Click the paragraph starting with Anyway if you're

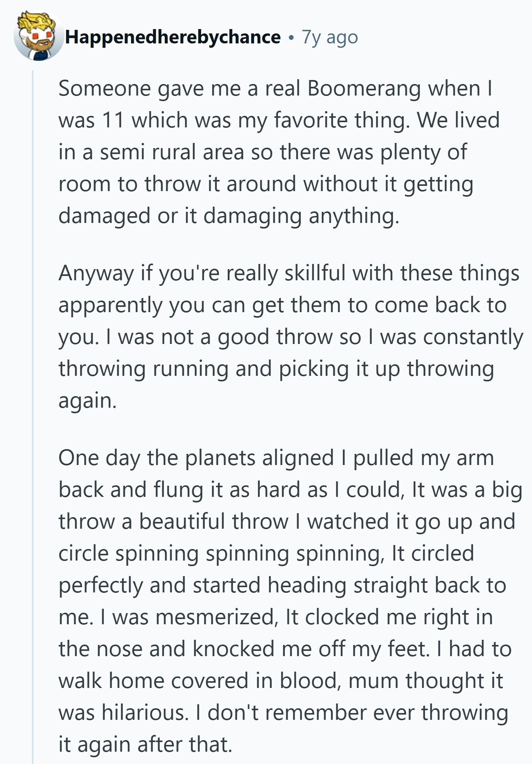pyautogui.click(x=279, y=337)
